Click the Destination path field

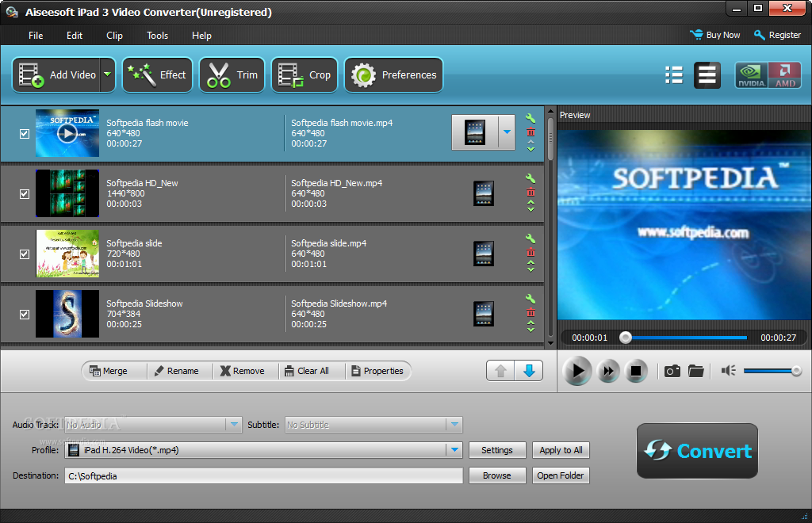pos(263,476)
